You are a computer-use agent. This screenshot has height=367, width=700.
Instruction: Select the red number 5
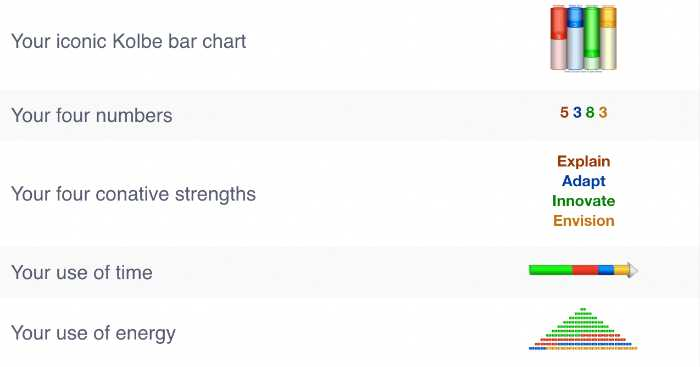[564, 113]
